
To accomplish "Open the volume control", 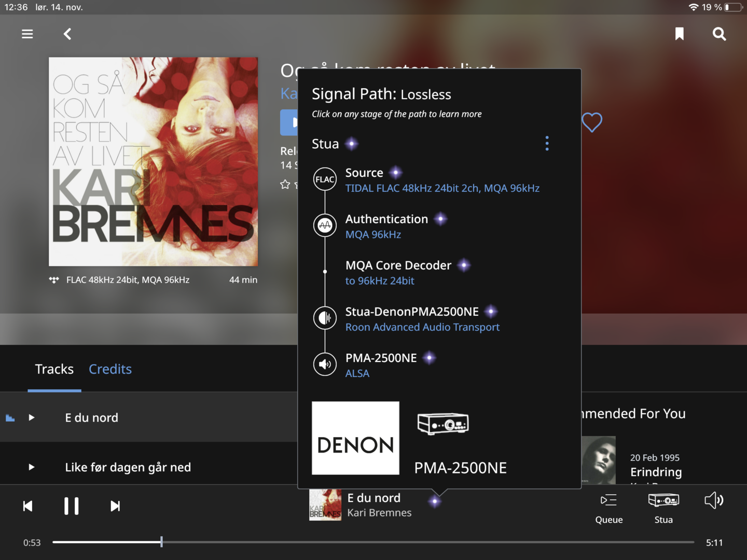I will [x=714, y=500].
